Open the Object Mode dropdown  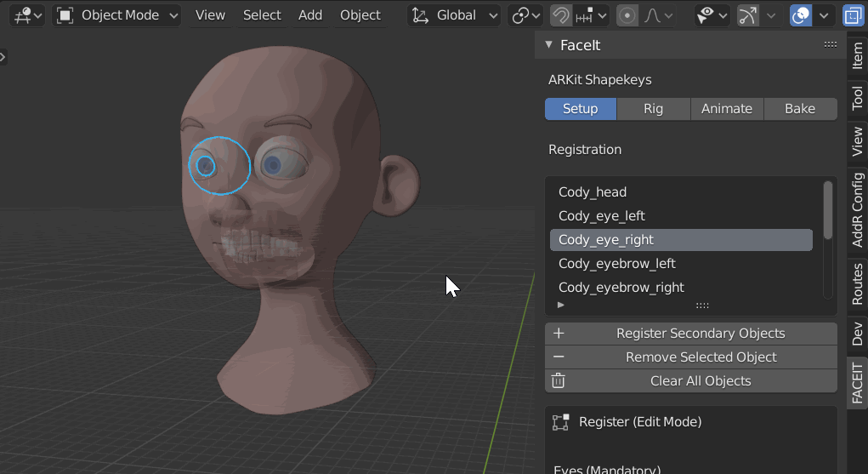point(117,15)
